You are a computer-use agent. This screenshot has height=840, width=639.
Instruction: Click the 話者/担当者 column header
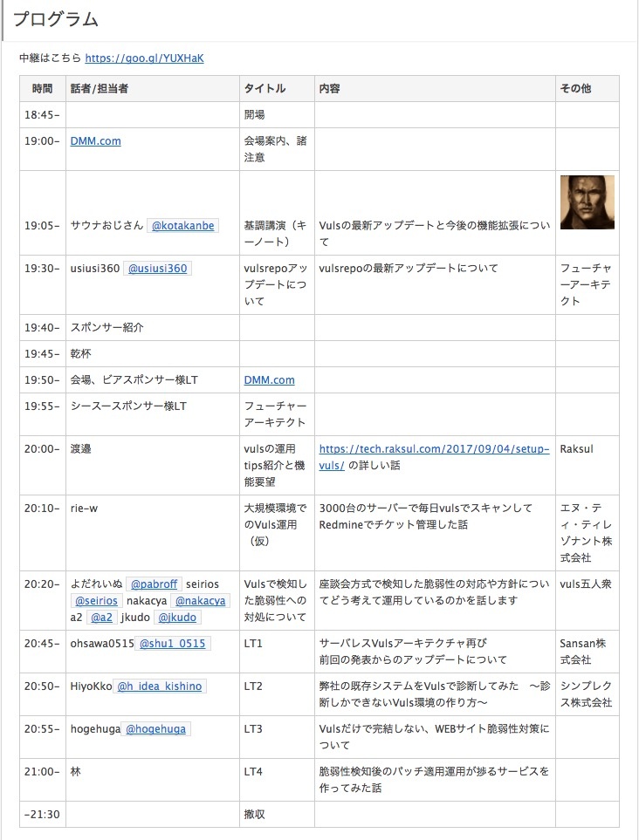tap(100, 89)
